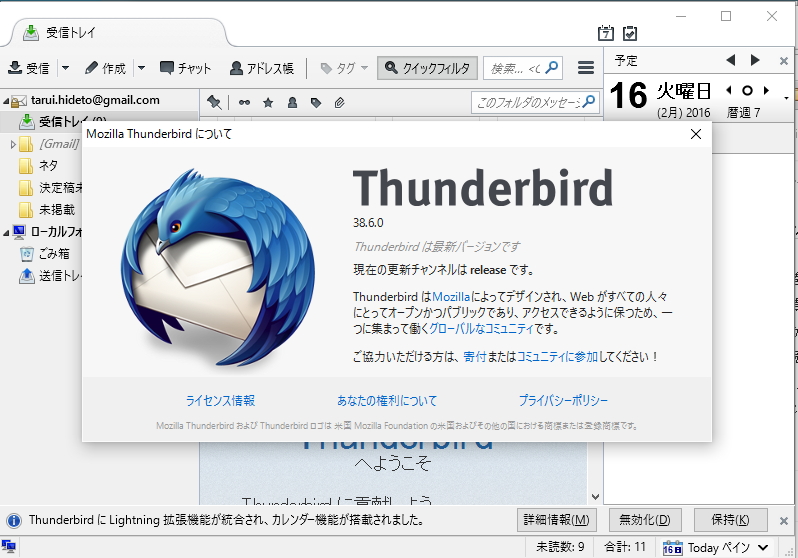Open the Mozilla link
This screenshot has height=558, width=798.
point(451,296)
